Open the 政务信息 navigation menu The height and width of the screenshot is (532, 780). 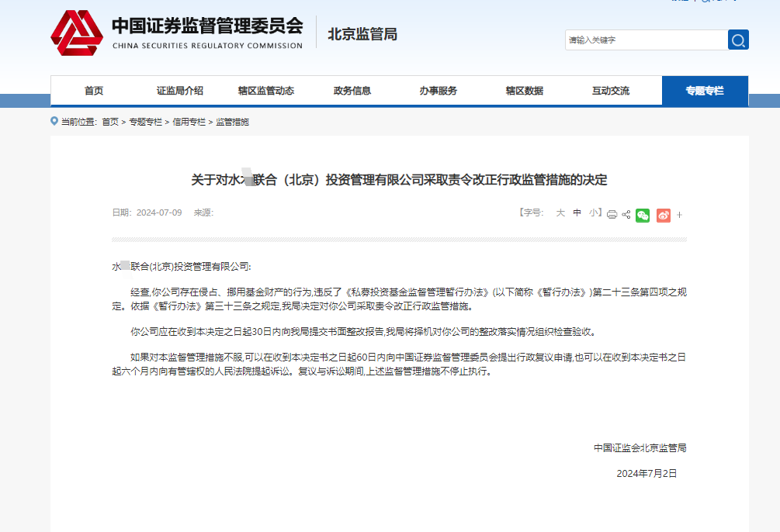(352, 91)
